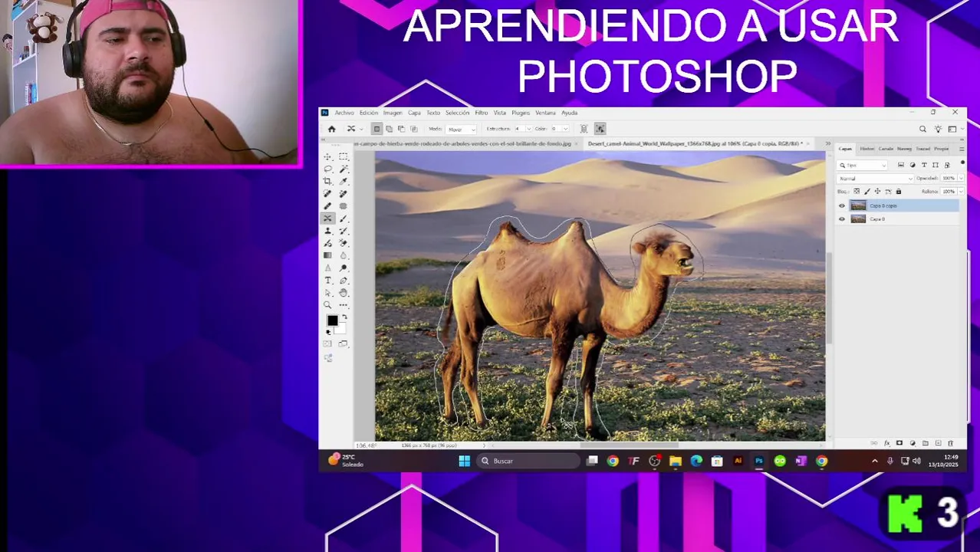Filter layers by pixel image icon
This screenshot has height=552, width=980.
pyautogui.click(x=901, y=165)
